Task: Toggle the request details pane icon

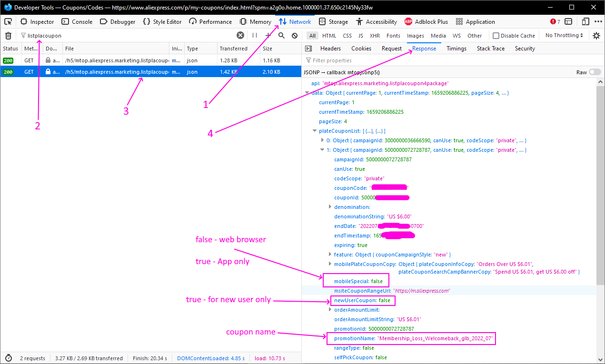Action: tap(308, 49)
